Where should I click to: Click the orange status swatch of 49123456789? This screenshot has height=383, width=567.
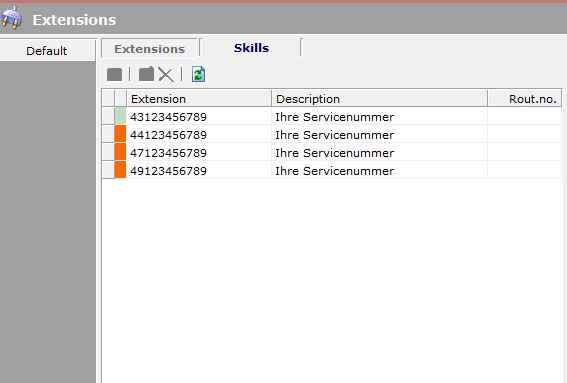click(120, 170)
